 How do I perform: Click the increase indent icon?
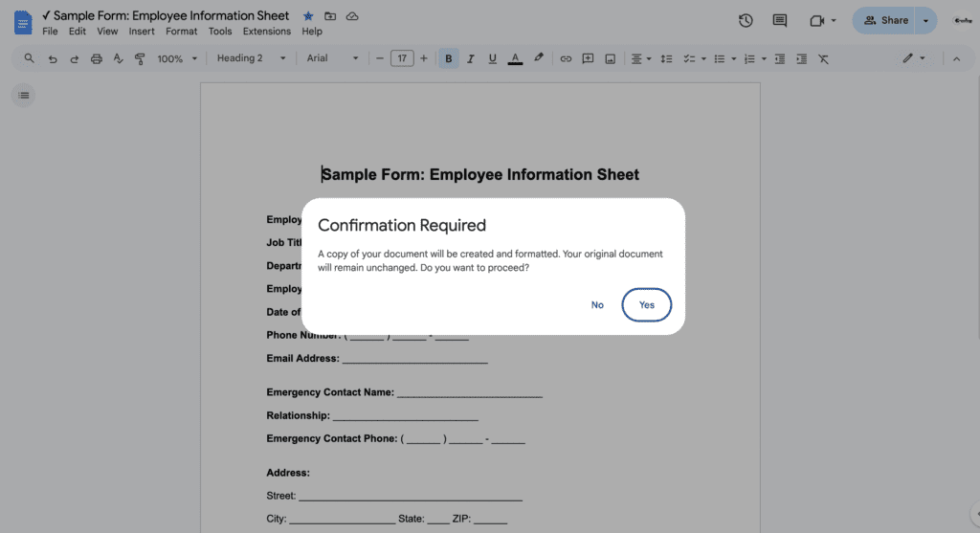tap(801, 58)
